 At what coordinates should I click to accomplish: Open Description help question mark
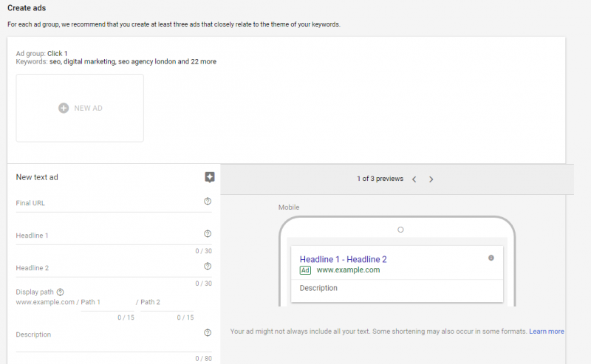pos(208,333)
